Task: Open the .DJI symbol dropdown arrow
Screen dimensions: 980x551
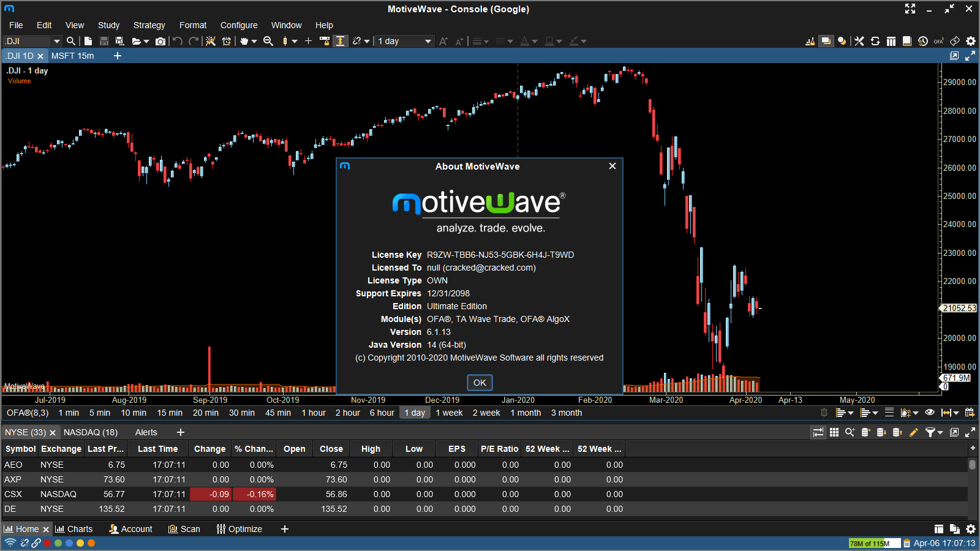Action: (x=57, y=41)
